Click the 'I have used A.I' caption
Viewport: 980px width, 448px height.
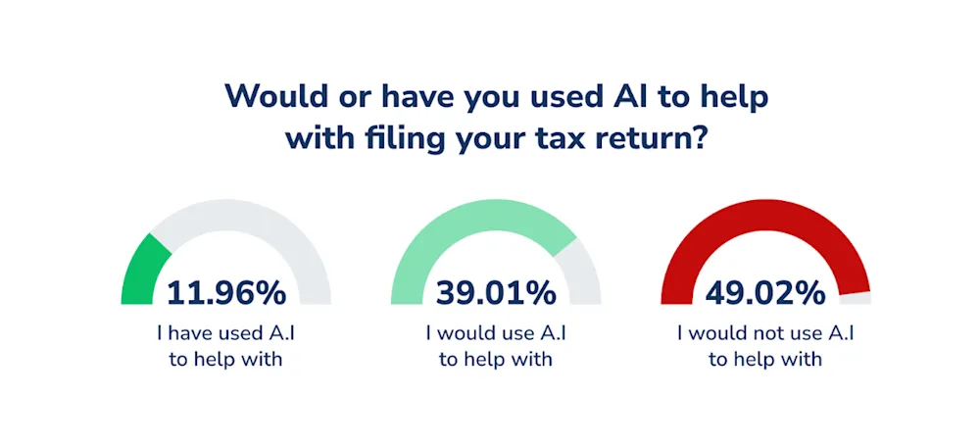pyautogui.click(x=225, y=333)
